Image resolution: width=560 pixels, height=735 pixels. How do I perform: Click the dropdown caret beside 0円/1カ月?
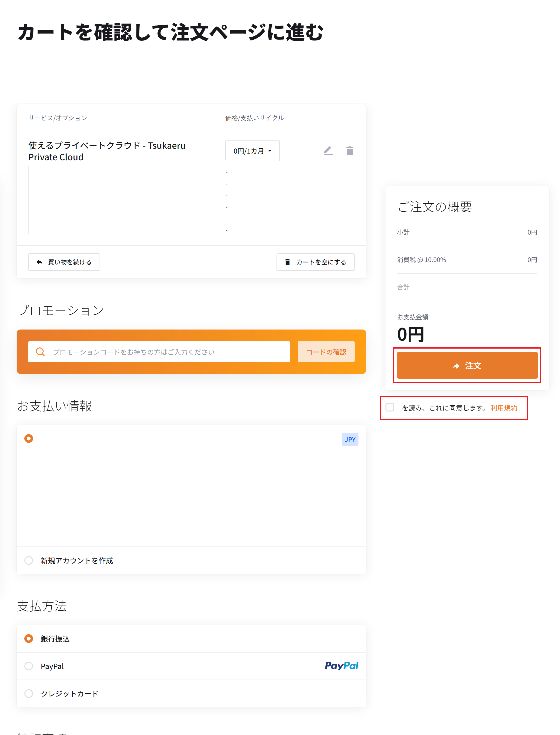270,151
